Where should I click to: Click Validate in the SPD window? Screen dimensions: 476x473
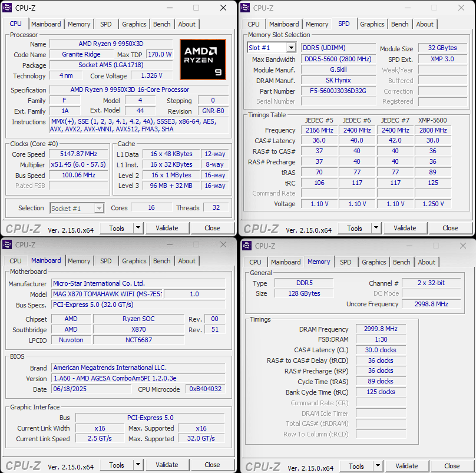click(x=405, y=228)
